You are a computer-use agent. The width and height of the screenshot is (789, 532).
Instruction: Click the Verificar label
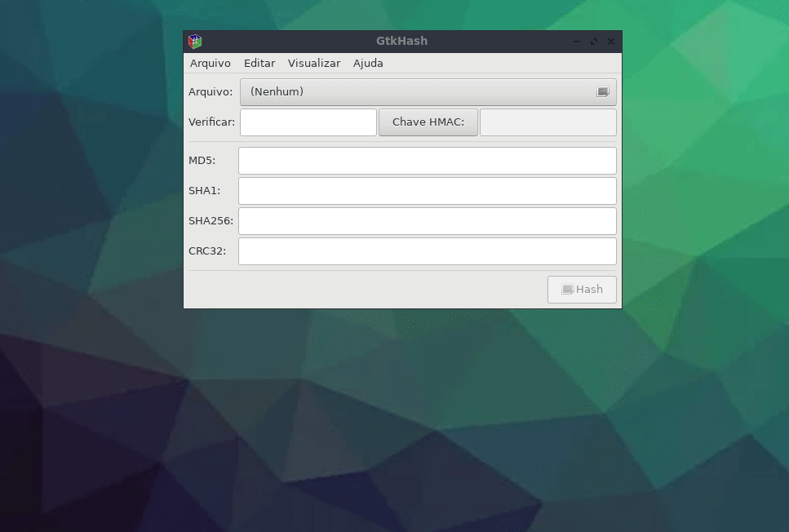[x=212, y=122]
